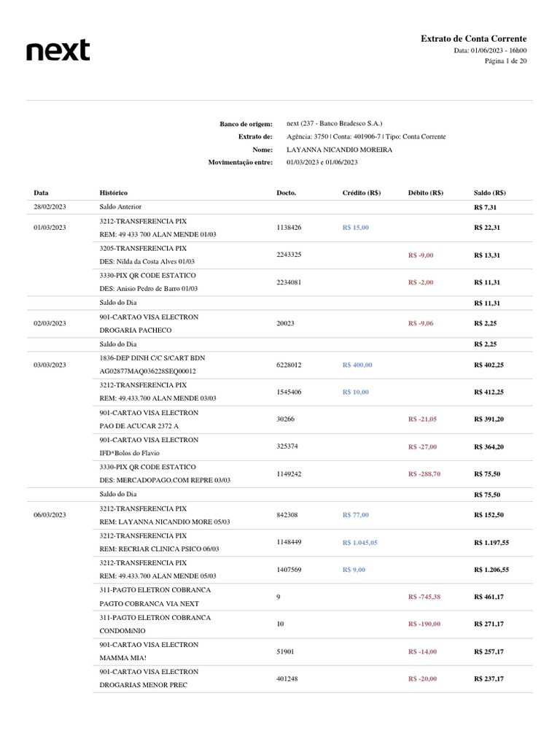Click the Docto. column header

287,193
